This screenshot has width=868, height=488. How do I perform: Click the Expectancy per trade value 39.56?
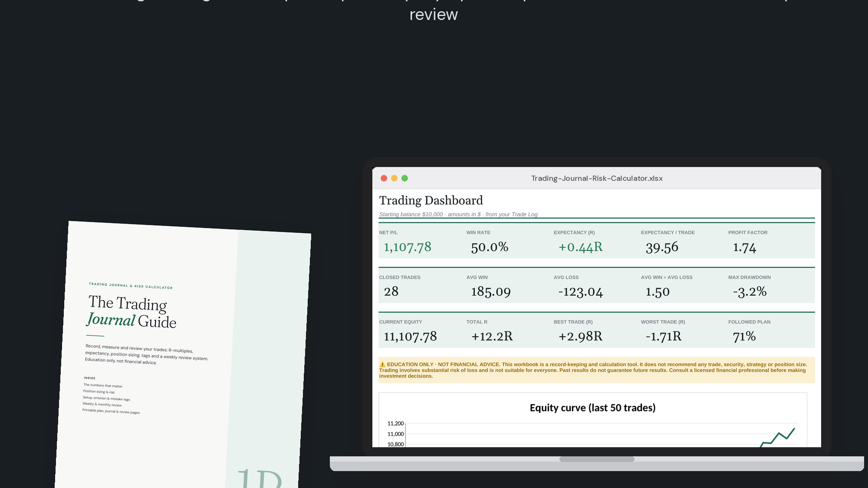[662, 247]
